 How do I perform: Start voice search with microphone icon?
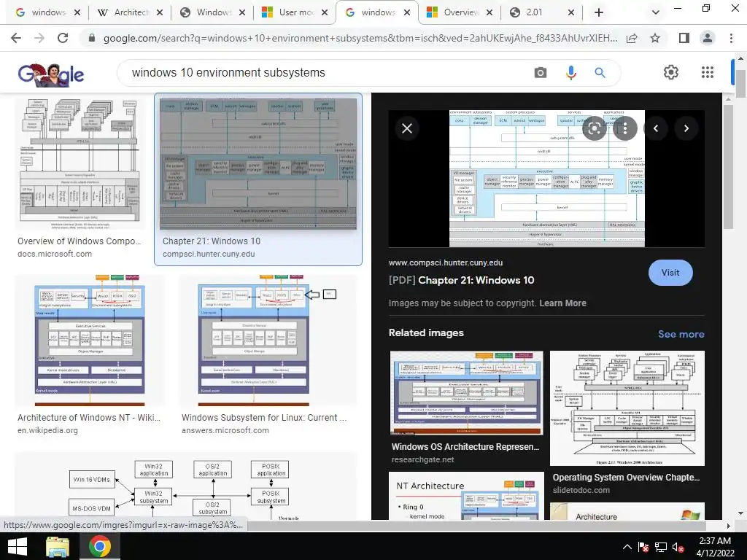point(570,72)
